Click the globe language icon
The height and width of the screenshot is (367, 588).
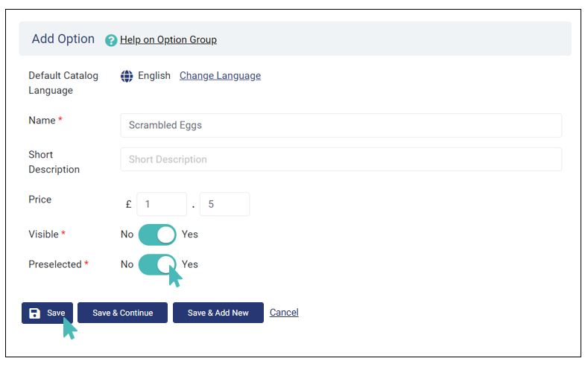(127, 76)
